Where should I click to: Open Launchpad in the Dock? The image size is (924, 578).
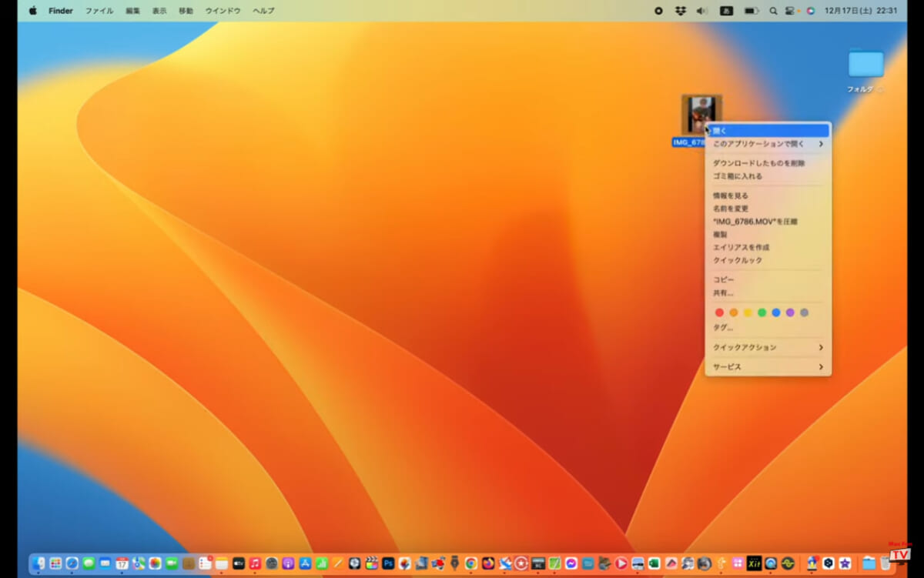(x=55, y=563)
